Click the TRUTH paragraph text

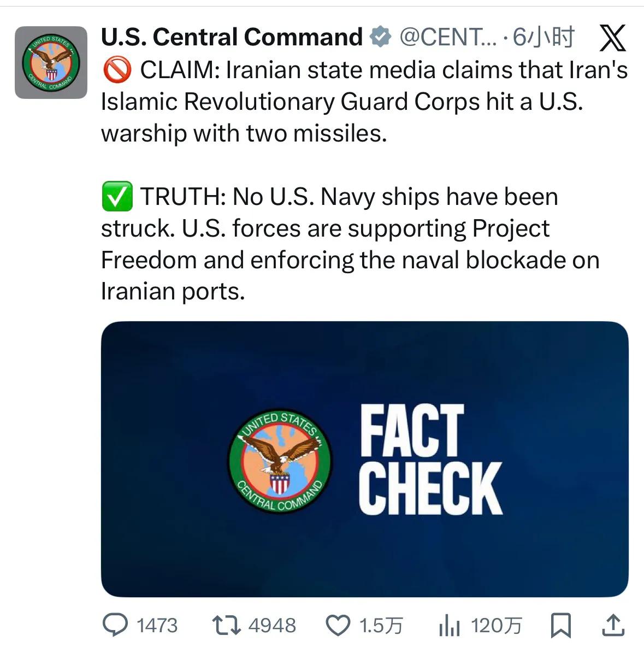pyautogui.click(x=350, y=244)
